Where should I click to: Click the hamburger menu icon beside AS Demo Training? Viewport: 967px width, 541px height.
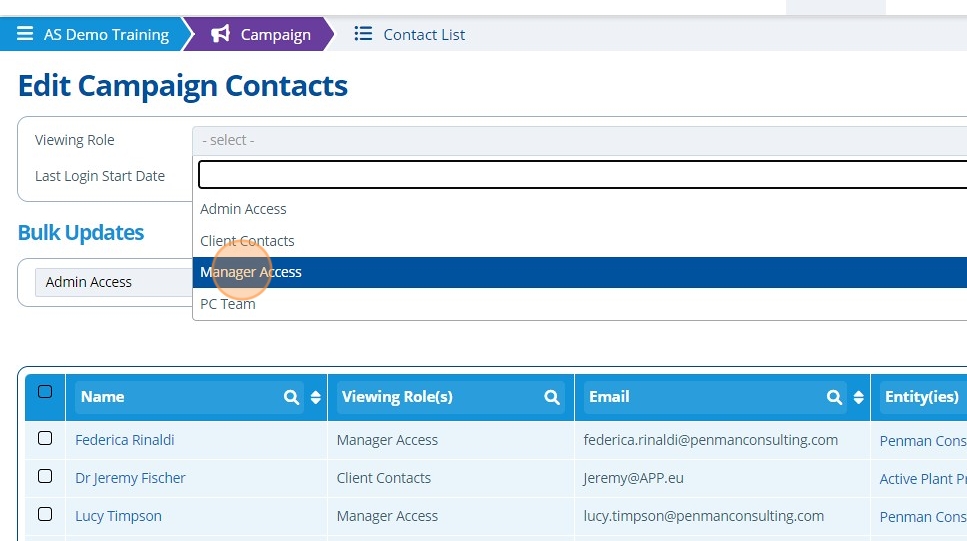tap(25, 34)
